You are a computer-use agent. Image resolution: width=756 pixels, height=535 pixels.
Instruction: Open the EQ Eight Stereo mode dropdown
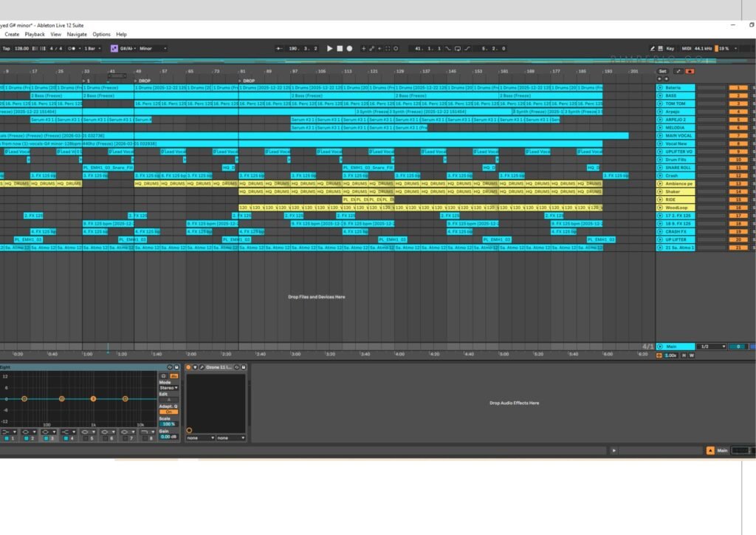tap(168, 387)
